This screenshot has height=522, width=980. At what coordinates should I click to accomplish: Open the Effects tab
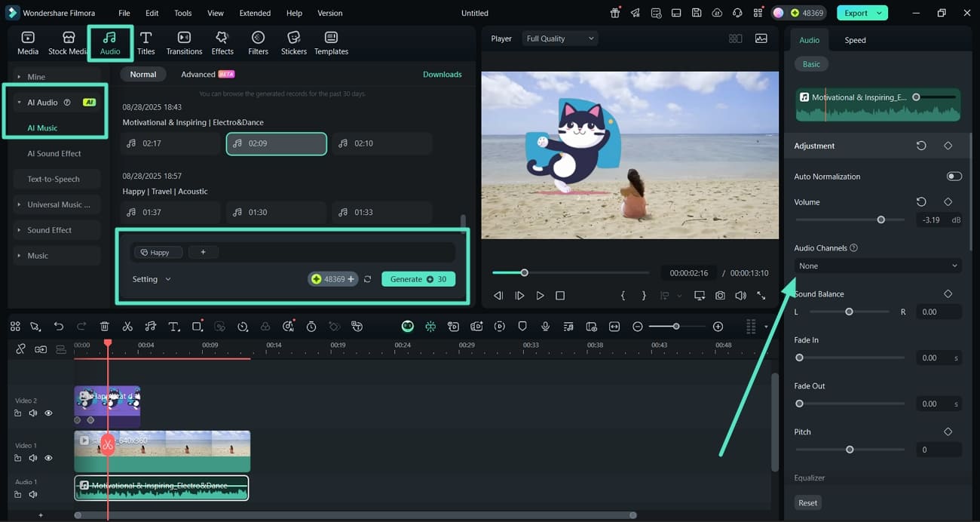coord(222,43)
